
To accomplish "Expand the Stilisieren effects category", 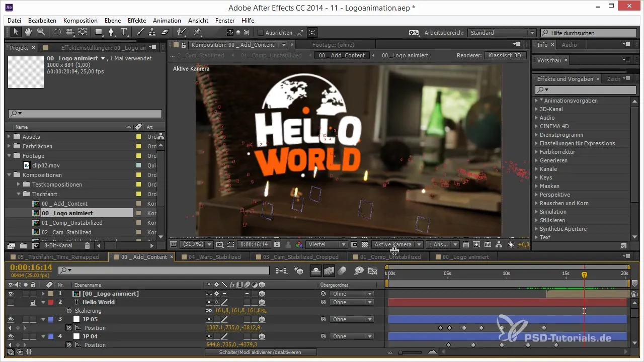I will point(536,220).
